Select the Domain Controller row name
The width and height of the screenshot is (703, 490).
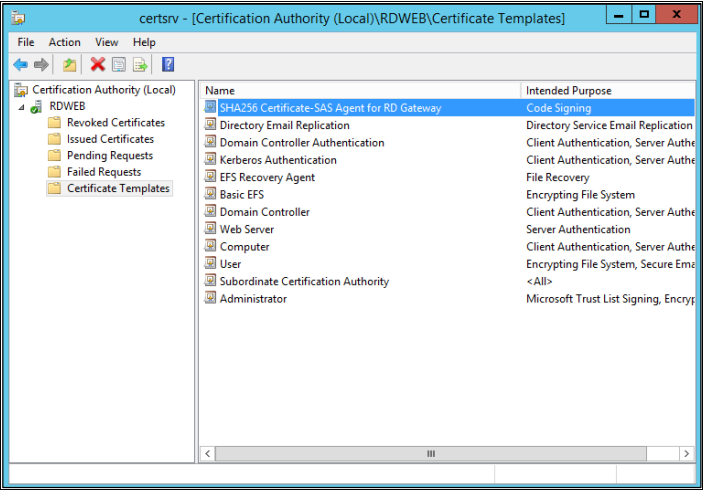point(265,212)
